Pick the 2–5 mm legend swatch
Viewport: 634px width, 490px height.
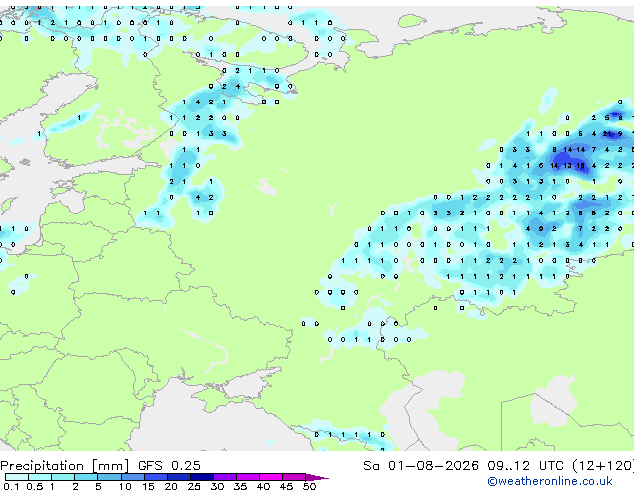[86, 477]
